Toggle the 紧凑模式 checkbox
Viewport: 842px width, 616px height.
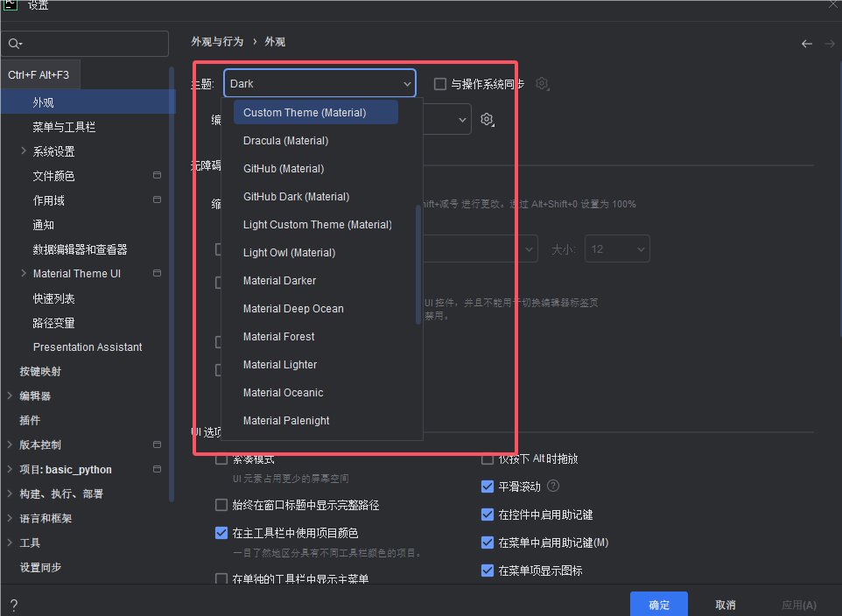(221, 458)
